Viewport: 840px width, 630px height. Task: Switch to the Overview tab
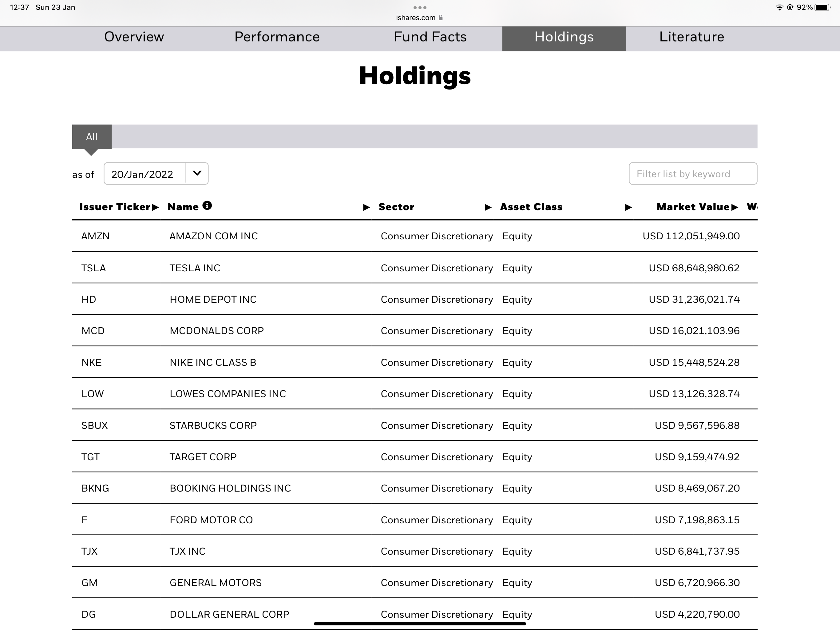134,37
